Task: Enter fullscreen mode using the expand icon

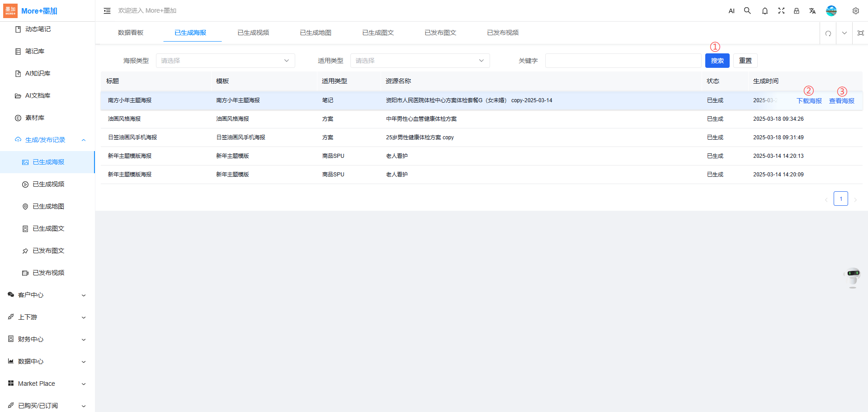Action: (x=781, y=11)
